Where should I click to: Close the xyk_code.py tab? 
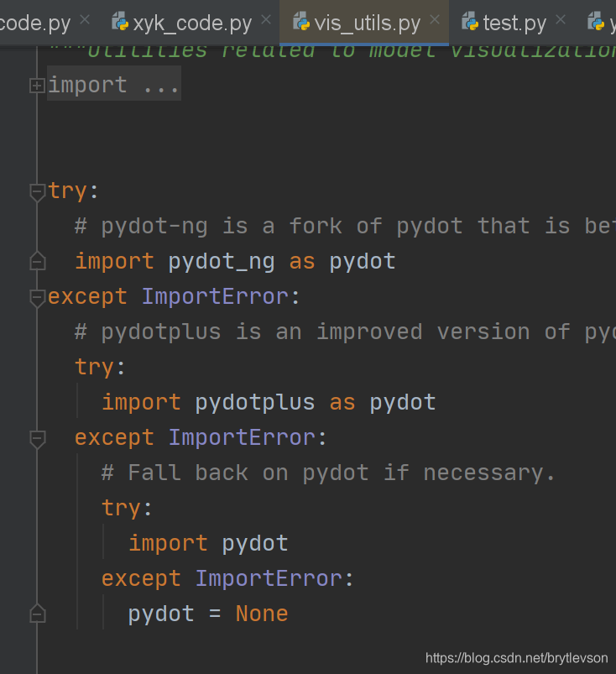pyautogui.click(x=267, y=19)
